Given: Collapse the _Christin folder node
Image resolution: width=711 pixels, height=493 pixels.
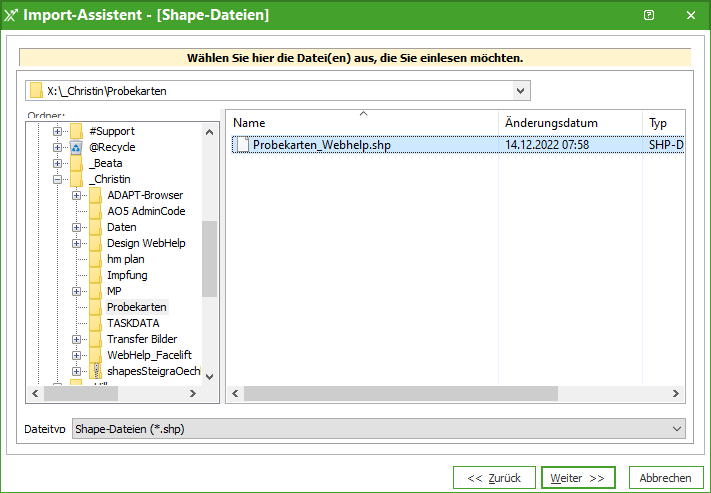Looking at the screenshot, I should [58, 179].
